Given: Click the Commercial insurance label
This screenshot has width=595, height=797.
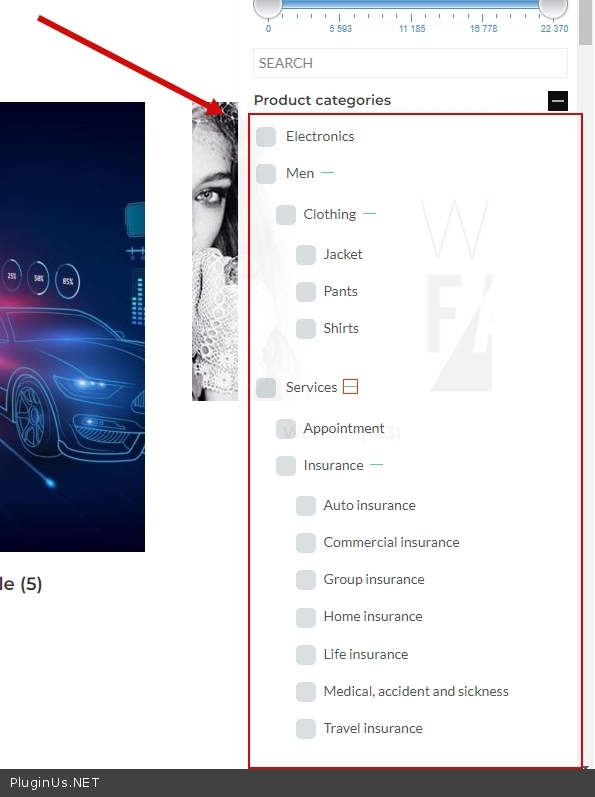Looking at the screenshot, I should 391,542.
